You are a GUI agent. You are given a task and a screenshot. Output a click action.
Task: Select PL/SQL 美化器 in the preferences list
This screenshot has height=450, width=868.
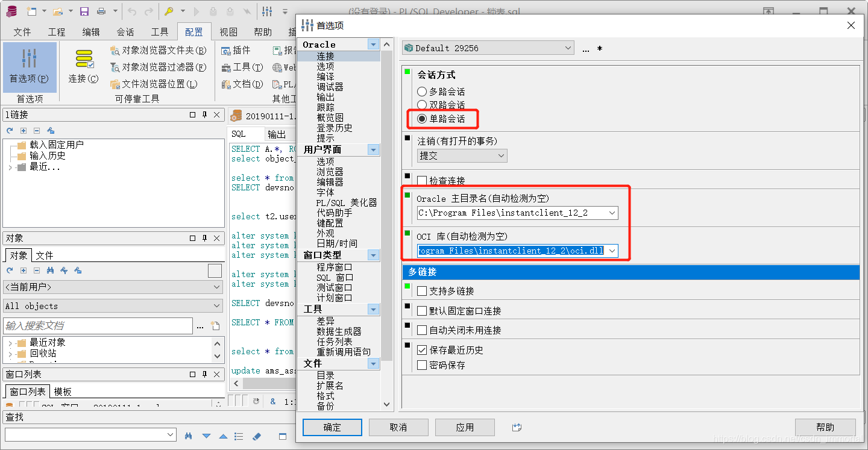click(347, 202)
